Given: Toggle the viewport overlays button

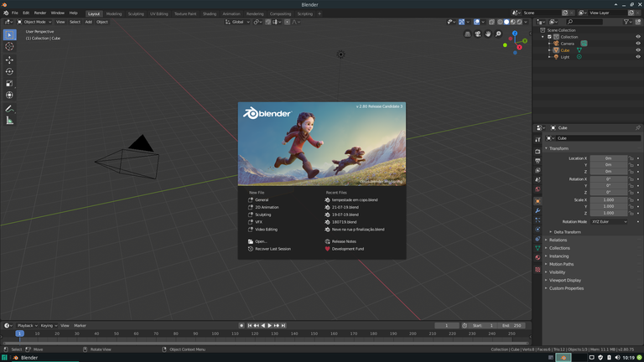Looking at the screenshot, I should pyautogui.click(x=476, y=22).
